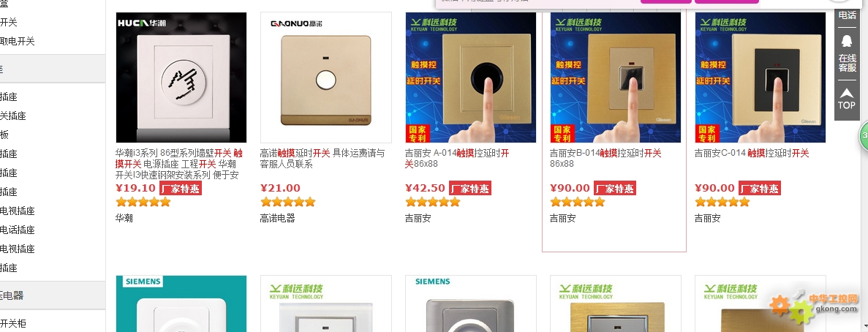Choose 电话插座 in left category sidebar

point(17,230)
